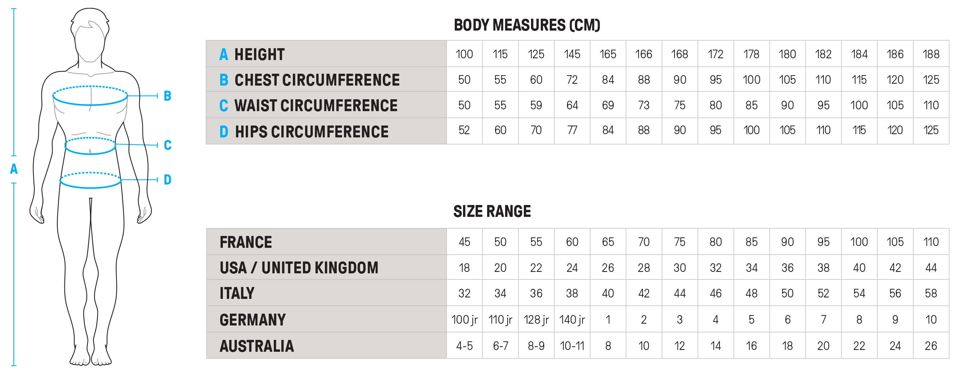Click the France row label
The height and width of the screenshot is (378, 980).
pyautogui.click(x=246, y=242)
